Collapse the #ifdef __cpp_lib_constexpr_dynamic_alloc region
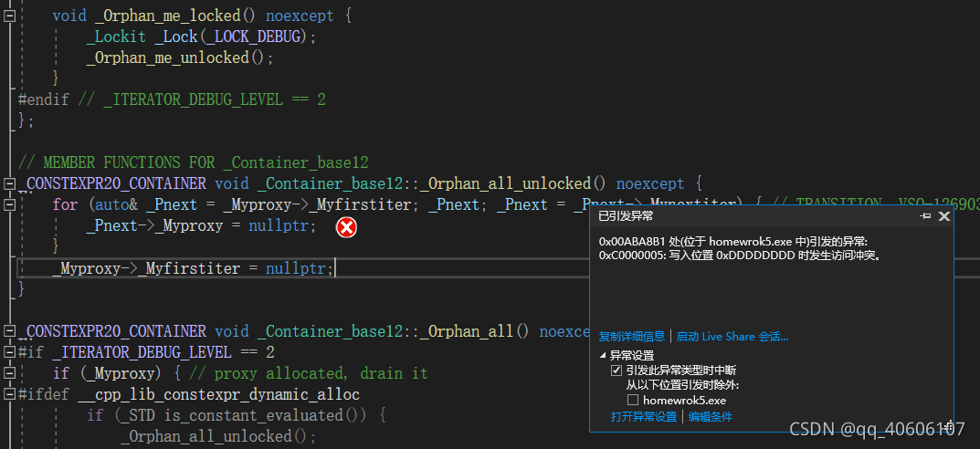 click(x=9, y=394)
